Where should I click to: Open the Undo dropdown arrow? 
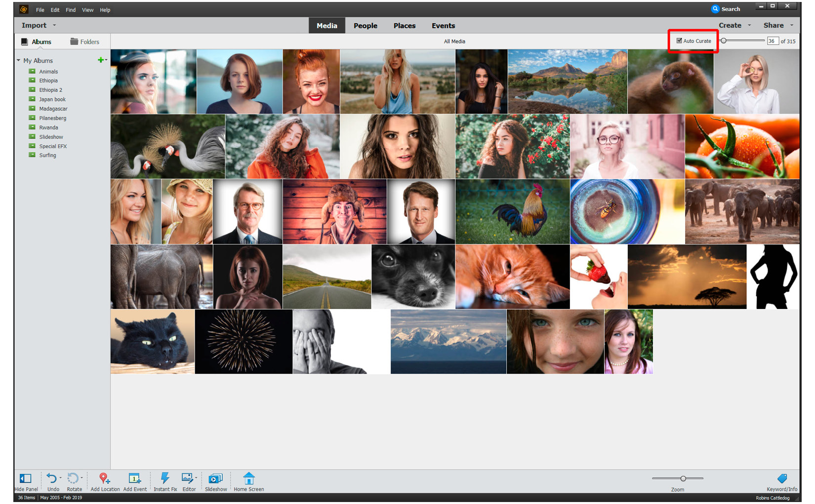click(x=60, y=478)
